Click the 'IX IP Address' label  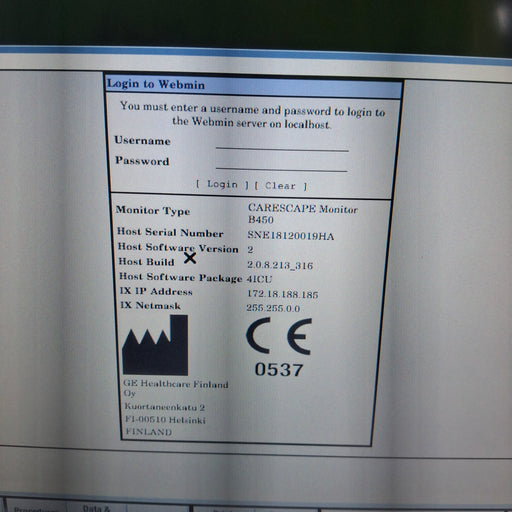tap(156, 291)
